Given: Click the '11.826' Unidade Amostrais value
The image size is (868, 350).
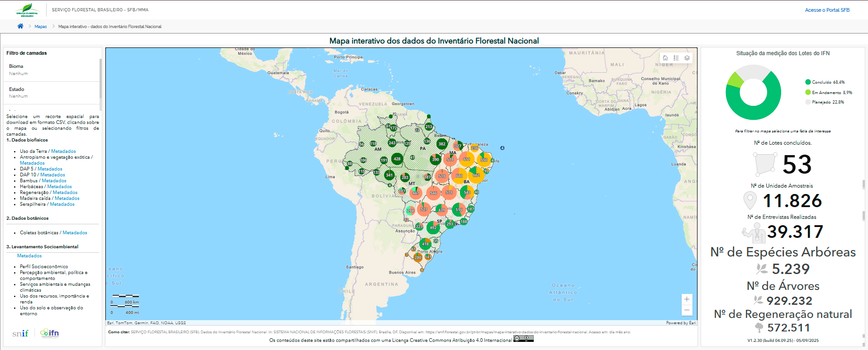Looking at the screenshot, I should (x=792, y=201).
